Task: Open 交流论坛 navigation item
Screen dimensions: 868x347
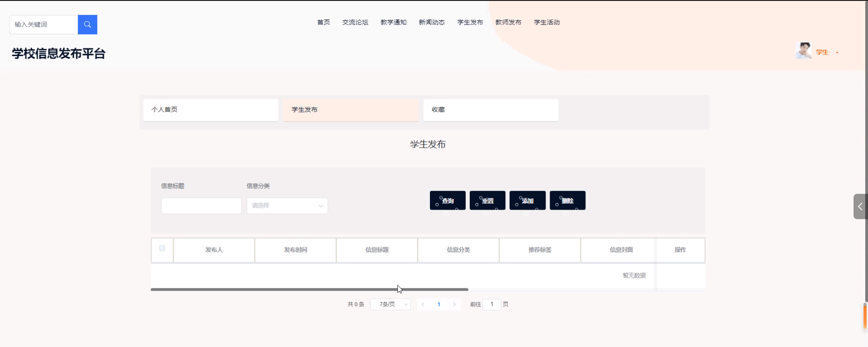Action: (355, 22)
